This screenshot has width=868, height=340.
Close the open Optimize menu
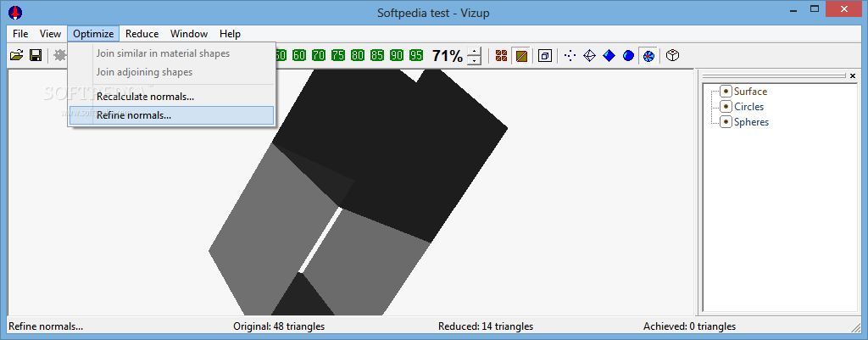[x=93, y=34]
